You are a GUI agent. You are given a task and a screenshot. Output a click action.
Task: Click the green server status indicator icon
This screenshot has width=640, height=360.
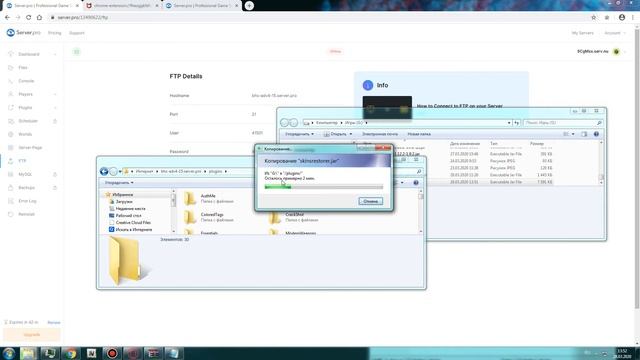[x=616, y=52]
